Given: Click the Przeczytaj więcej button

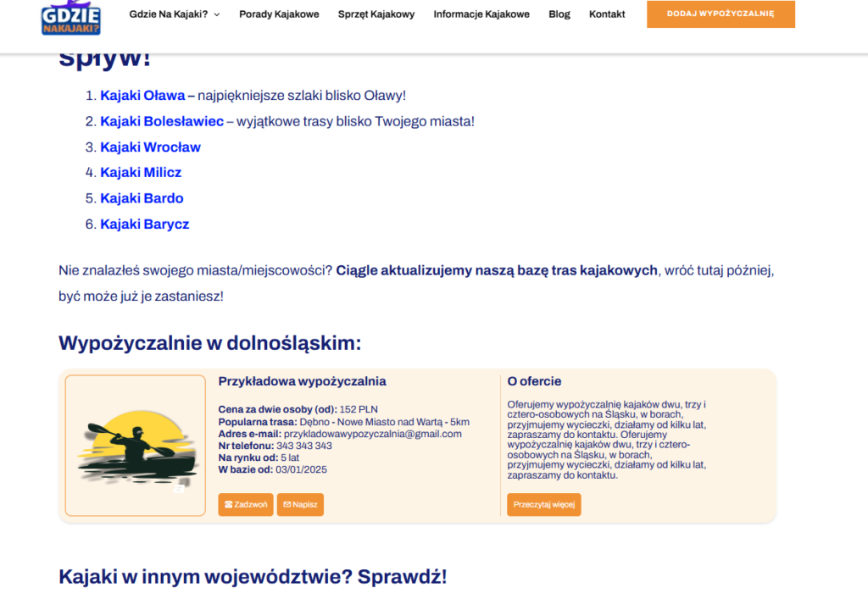Looking at the screenshot, I should point(543,505).
